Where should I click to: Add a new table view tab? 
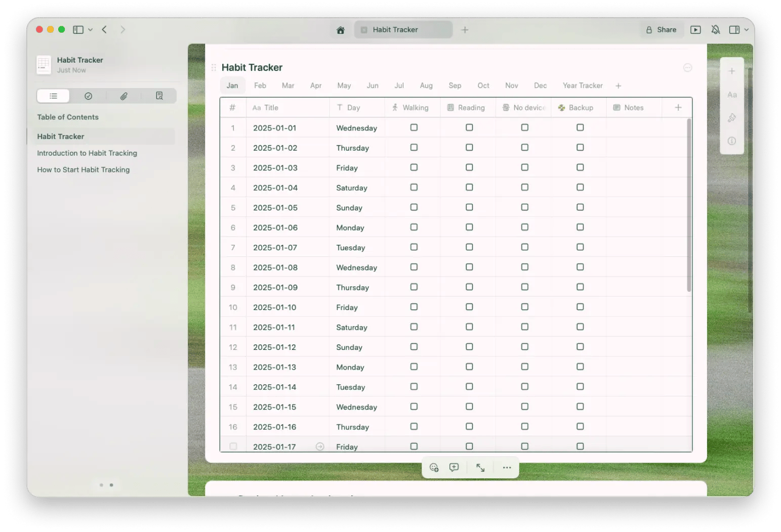[x=618, y=86]
